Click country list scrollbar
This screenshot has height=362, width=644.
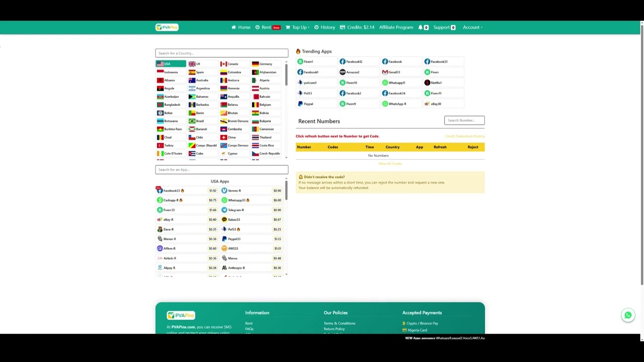[286, 75]
